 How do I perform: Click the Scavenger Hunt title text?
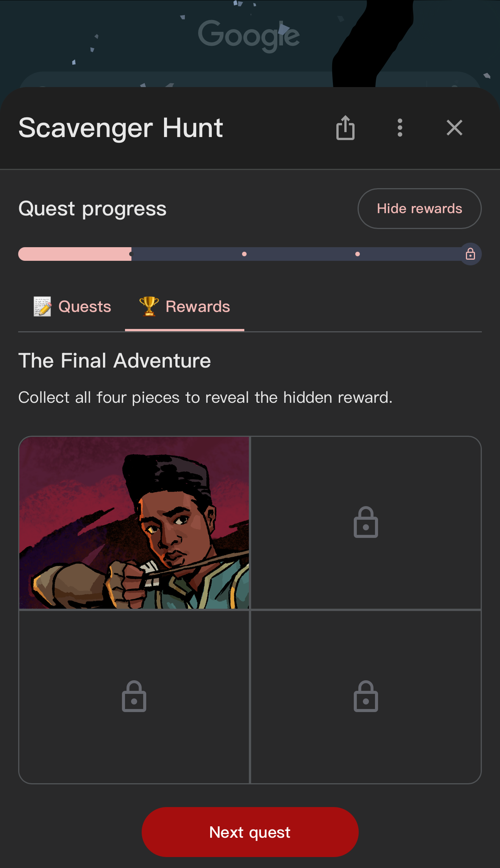[x=120, y=128]
